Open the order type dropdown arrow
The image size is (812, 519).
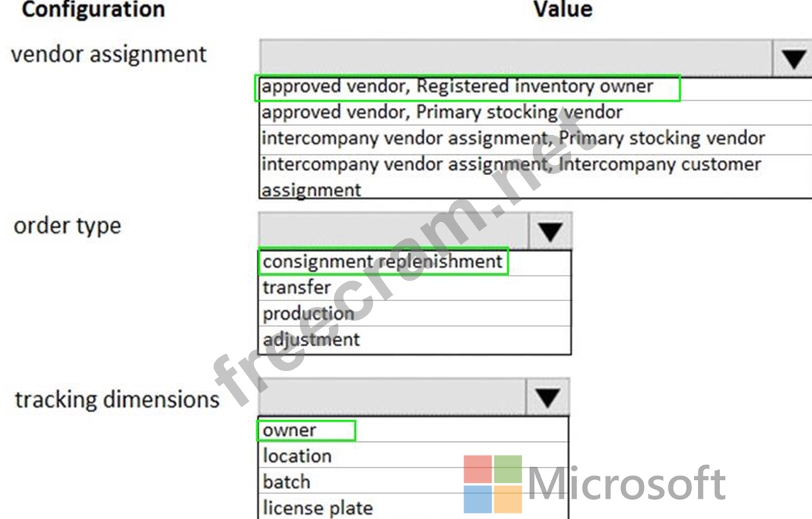click(x=550, y=231)
